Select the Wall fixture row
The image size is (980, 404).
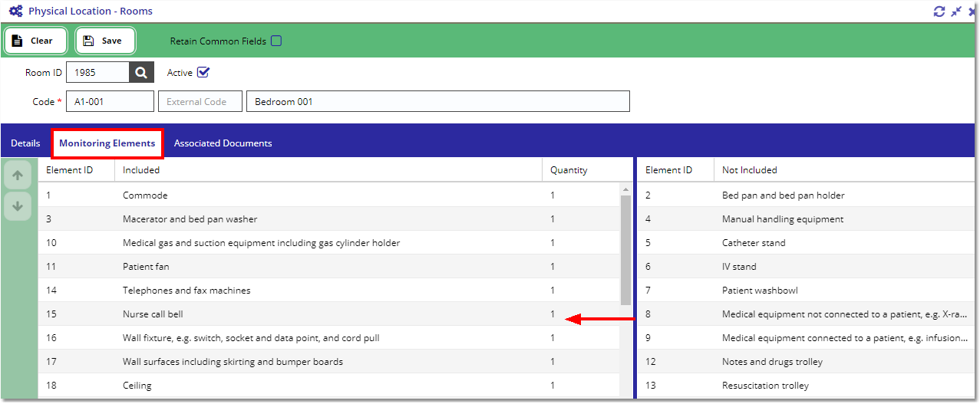click(329, 338)
